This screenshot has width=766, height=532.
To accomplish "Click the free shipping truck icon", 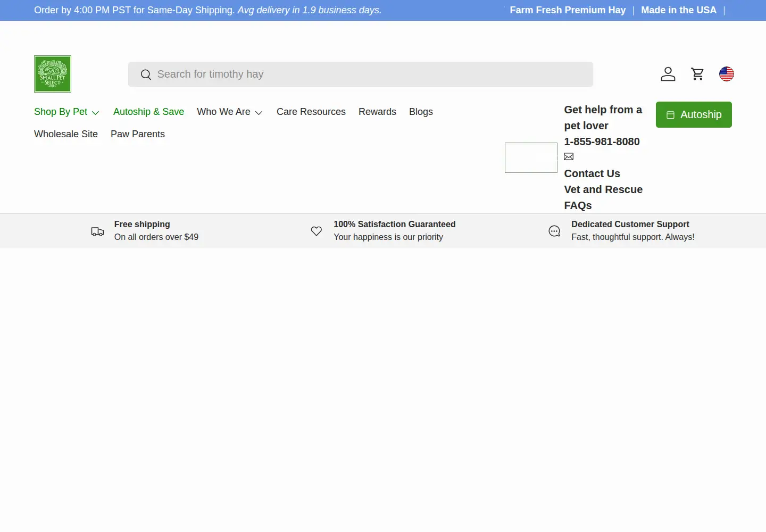I will 97,231.
